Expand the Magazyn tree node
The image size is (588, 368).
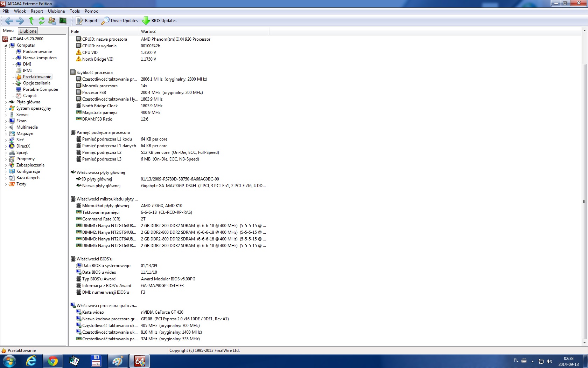pos(6,134)
